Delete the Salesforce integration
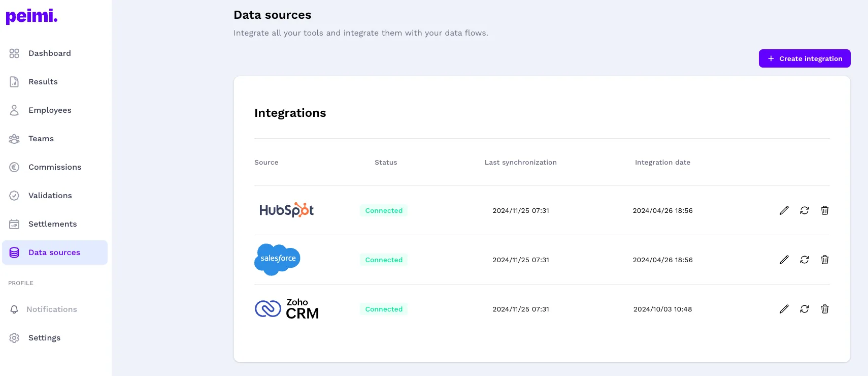 (x=825, y=260)
